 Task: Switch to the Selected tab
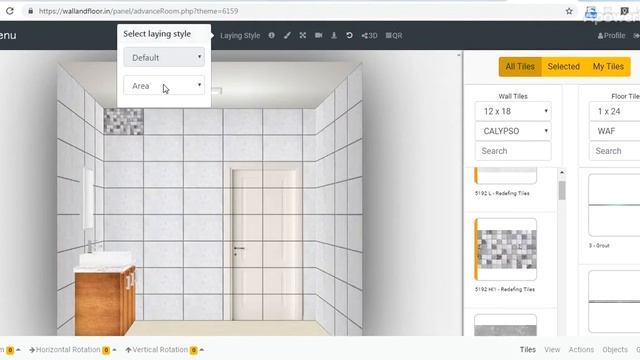click(564, 67)
